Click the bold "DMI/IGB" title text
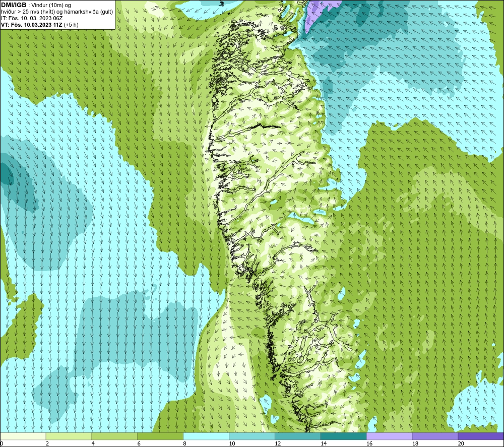This screenshot has width=504, height=447. coord(14,5)
